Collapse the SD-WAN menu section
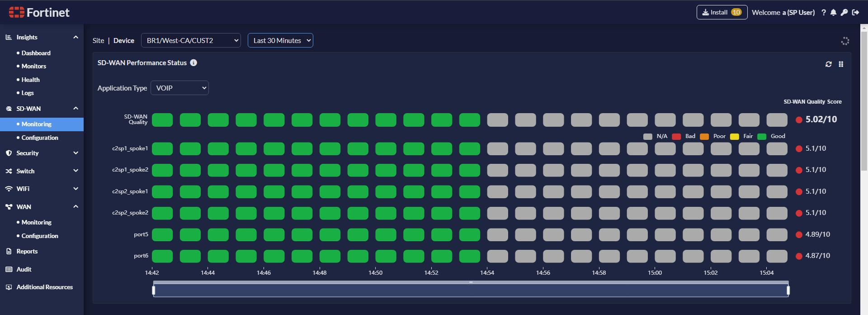 75,108
